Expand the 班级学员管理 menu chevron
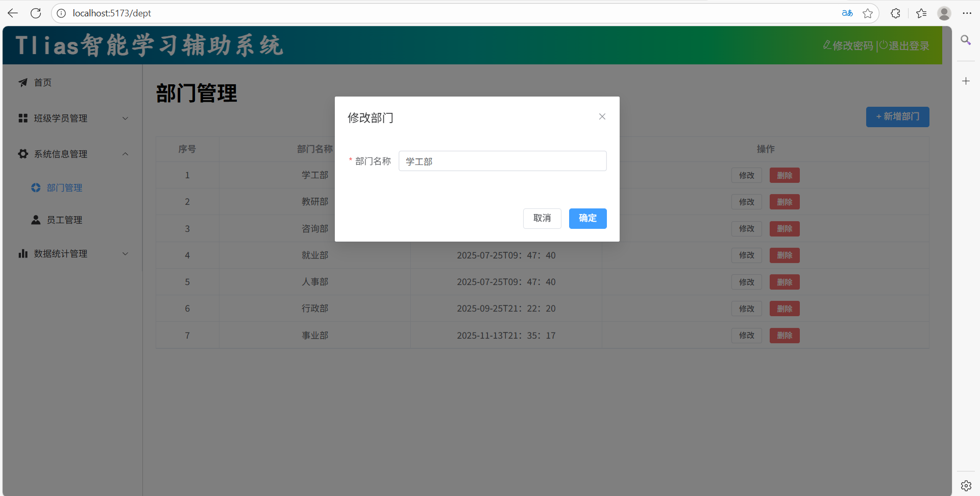Viewport: 980px width, 496px height. (125, 119)
